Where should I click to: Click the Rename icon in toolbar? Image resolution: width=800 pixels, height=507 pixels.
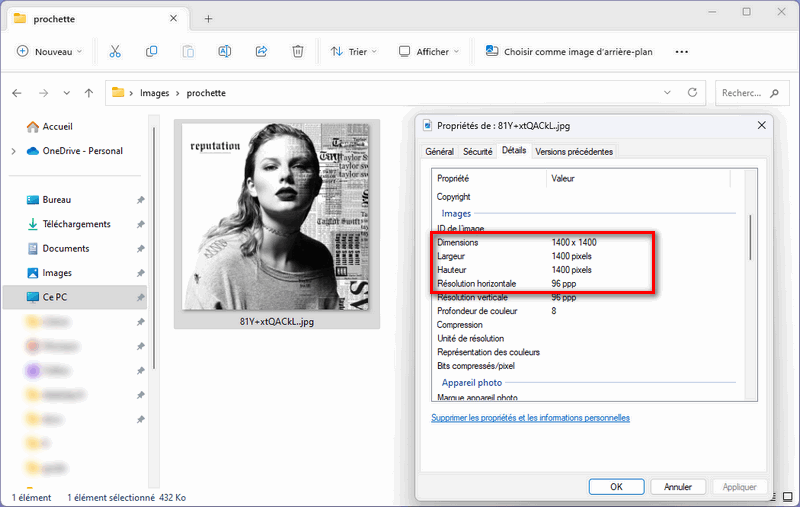[224, 52]
